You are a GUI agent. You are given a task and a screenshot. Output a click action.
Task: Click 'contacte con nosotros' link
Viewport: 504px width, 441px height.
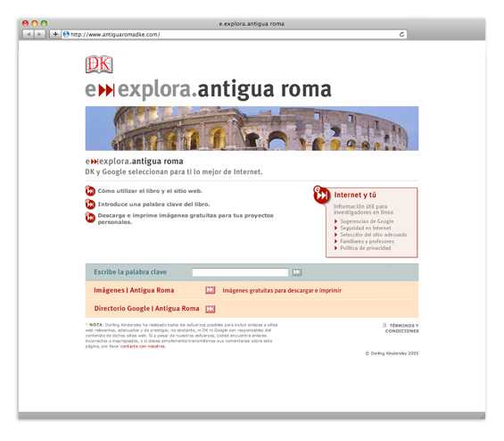tap(143, 346)
